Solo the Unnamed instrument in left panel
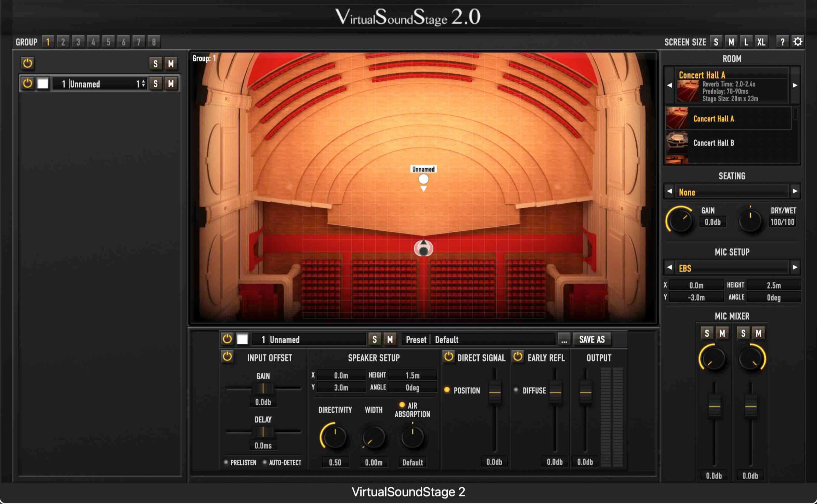The width and height of the screenshot is (817, 504). [155, 84]
